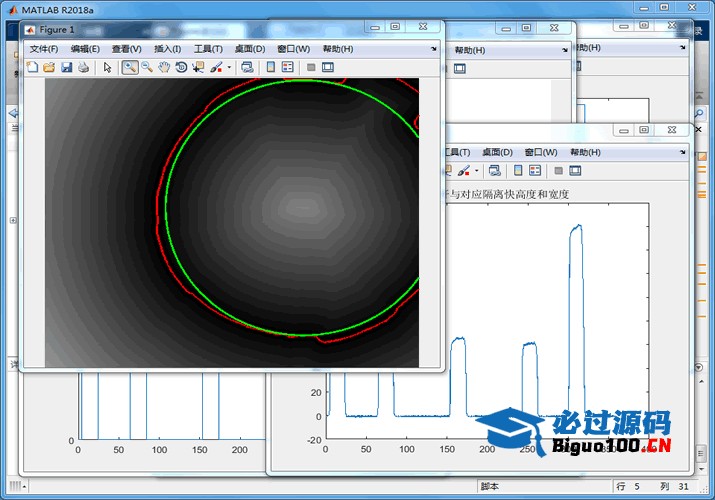The width and height of the screenshot is (715, 500).
Task: Open the Brush tool color dropdown arrow in Figure 1
Action: (229, 68)
